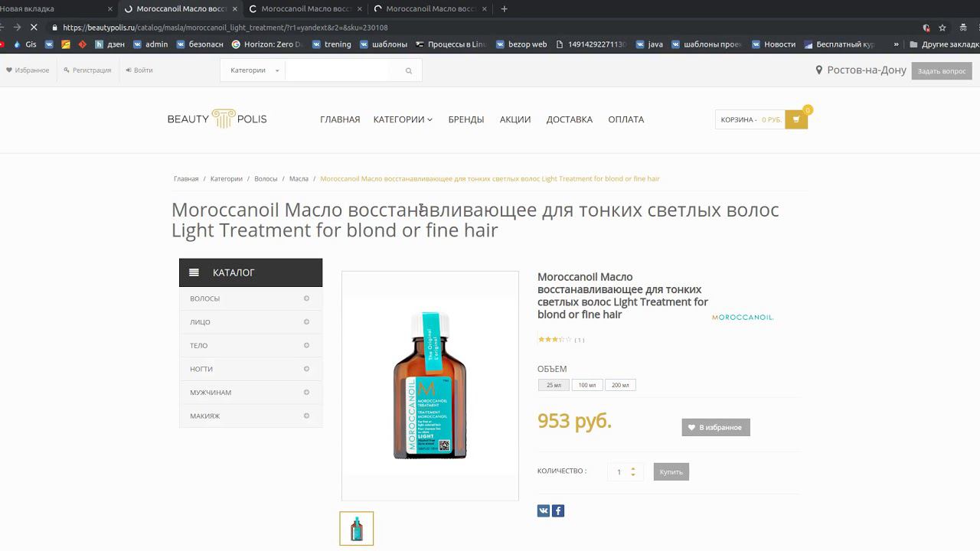
Task: Select the product thumbnail below image
Action: point(357,528)
